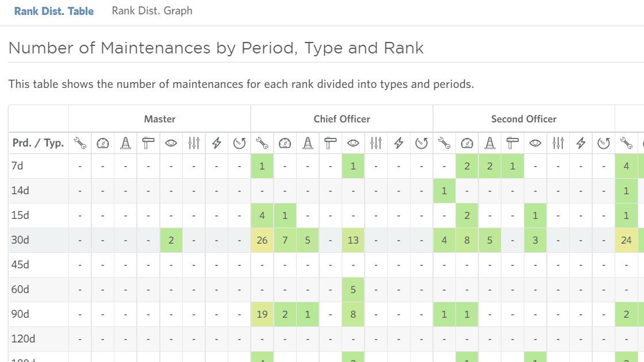Screen dimensions: 644x362
Task: Select the wrench icon under Master
Action: pos(80,143)
